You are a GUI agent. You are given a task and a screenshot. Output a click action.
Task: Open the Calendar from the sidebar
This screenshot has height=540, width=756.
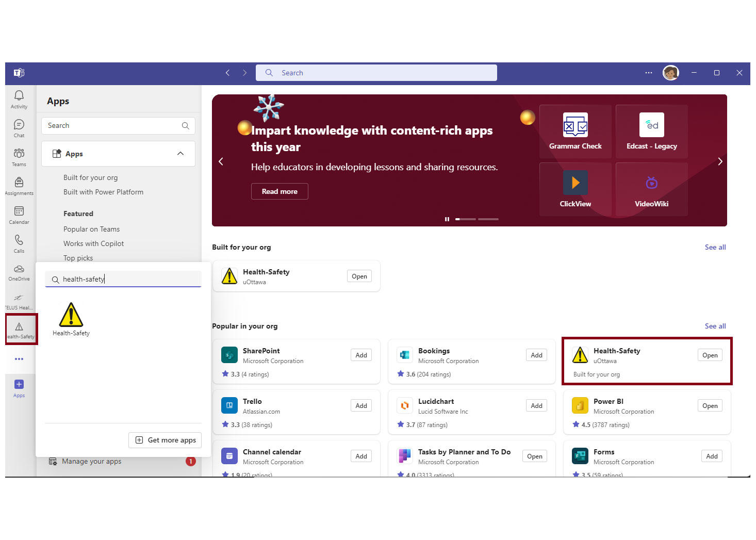[x=19, y=215]
